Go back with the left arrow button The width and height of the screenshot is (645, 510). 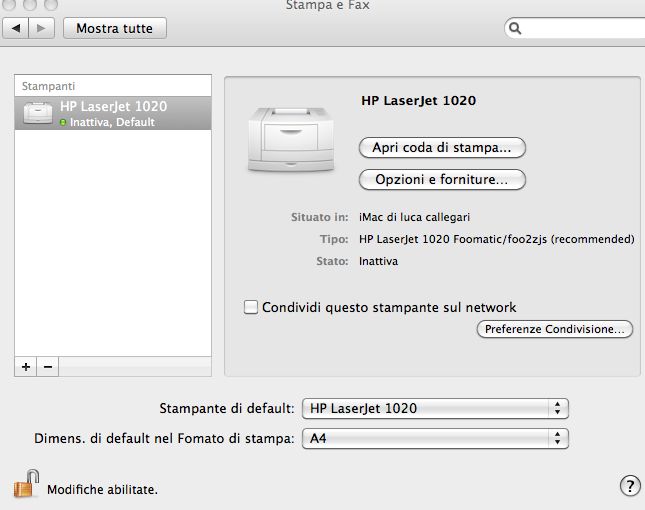(x=16, y=28)
